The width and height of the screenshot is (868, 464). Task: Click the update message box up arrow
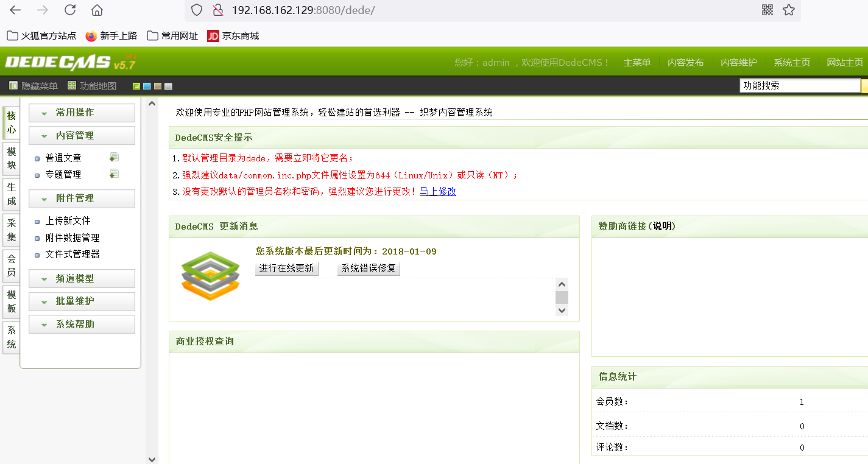point(562,284)
